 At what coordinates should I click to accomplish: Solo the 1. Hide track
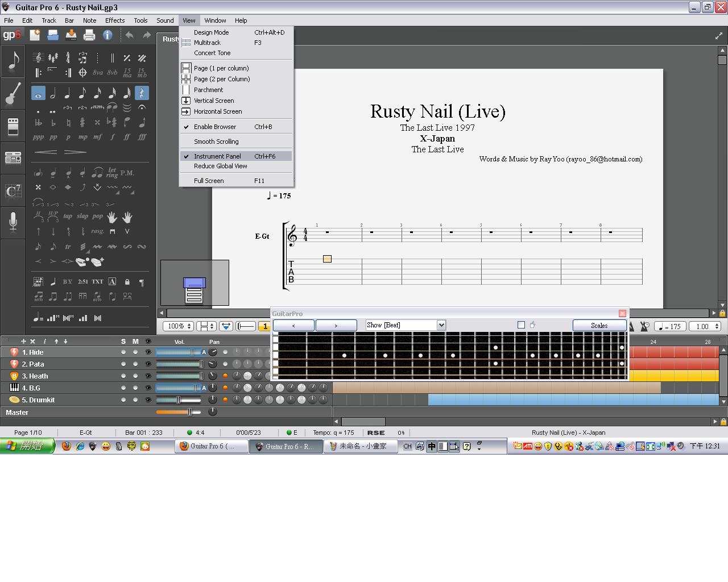pyautogui.click(x=123, y=352)
